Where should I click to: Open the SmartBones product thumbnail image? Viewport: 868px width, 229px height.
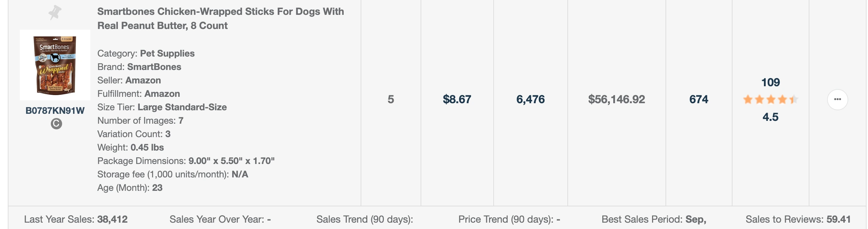pos(55,65)
